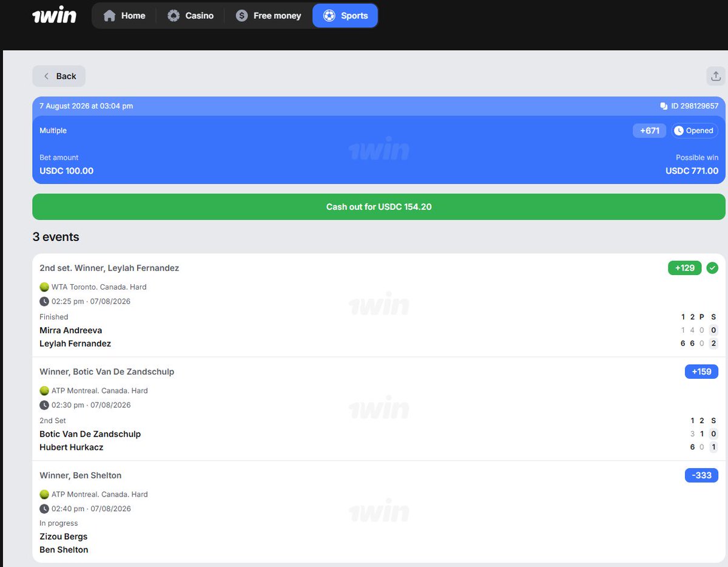The width and height of the screenshot is (728, 567).
Task: Click the dollar coin icon
Action: [x=242, y=16]
